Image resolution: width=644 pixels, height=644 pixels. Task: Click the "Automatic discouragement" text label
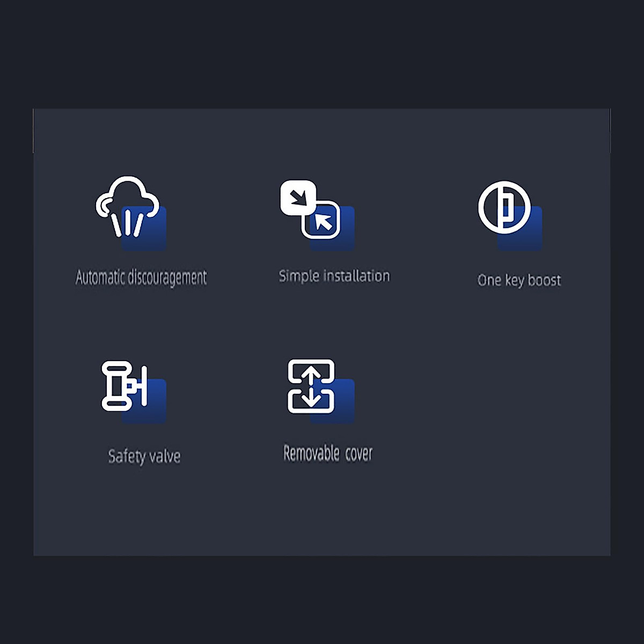coord(141,277)
